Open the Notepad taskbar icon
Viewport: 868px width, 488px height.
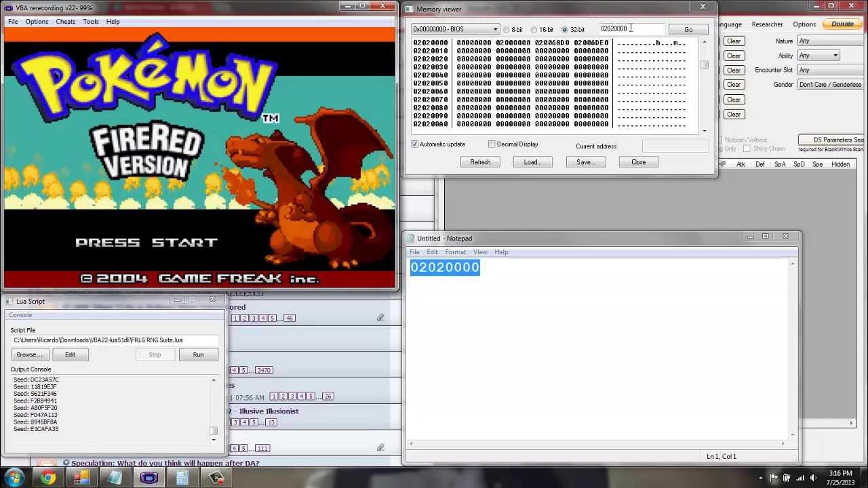point(115,477)
